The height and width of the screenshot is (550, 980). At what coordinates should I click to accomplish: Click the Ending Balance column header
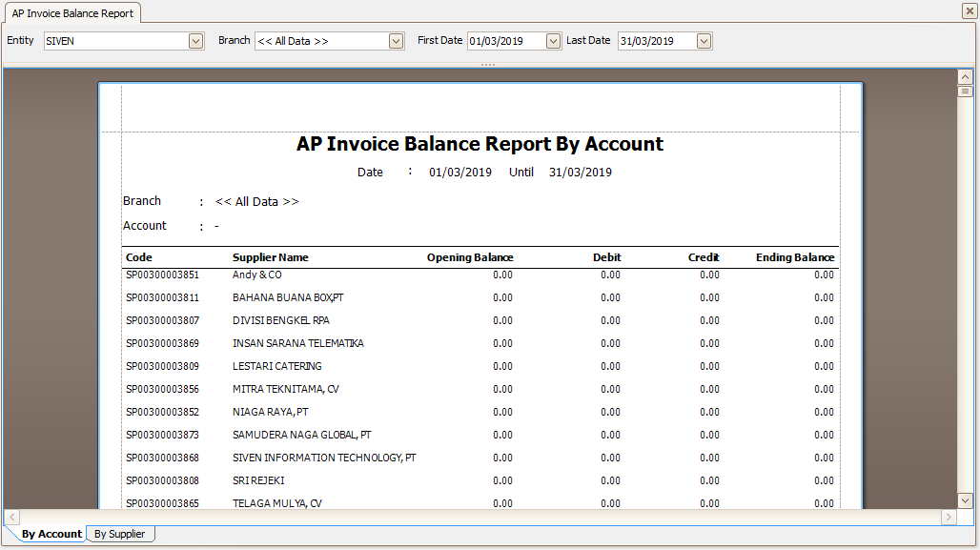(x=795, y=257)
